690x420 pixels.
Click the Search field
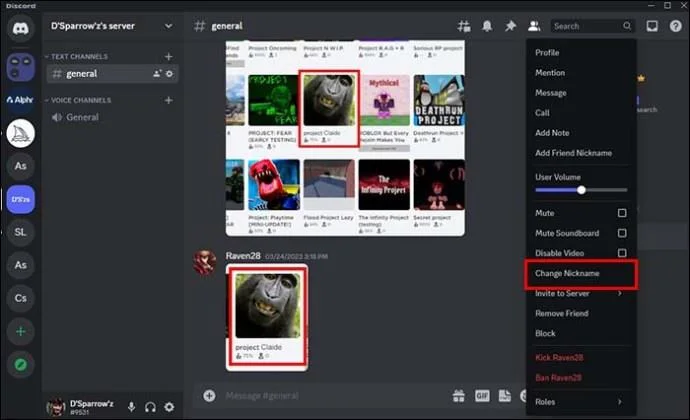(x=592, y=26)
